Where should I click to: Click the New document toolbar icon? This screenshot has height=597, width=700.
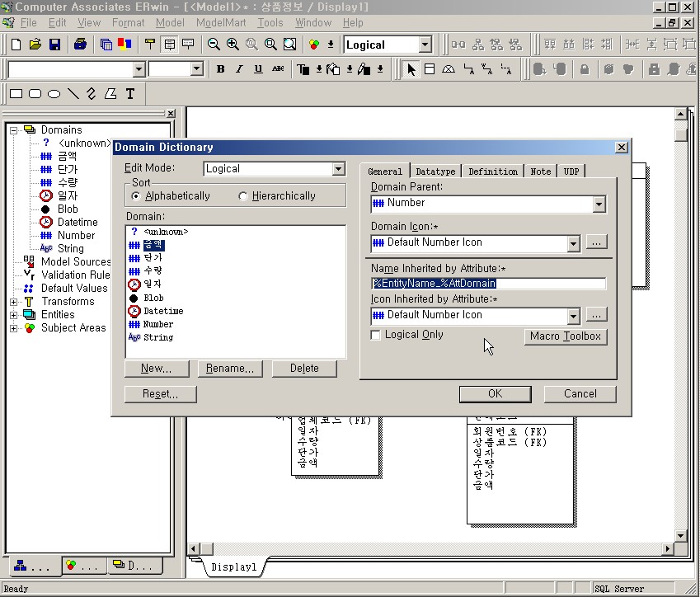16,45
